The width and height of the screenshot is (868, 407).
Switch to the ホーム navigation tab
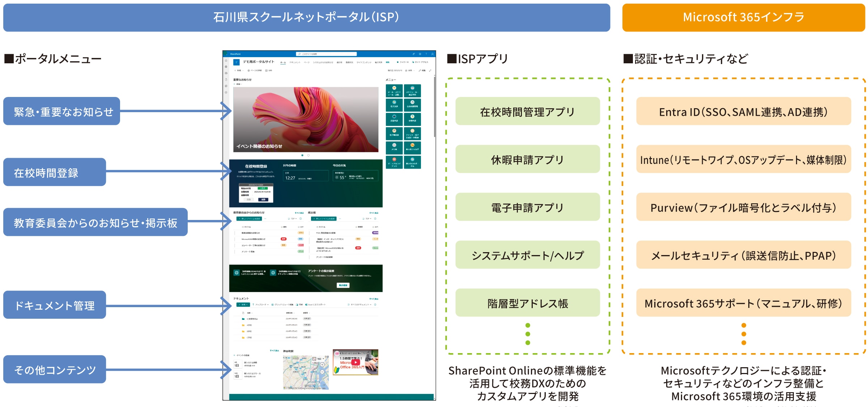coord(283,62)
